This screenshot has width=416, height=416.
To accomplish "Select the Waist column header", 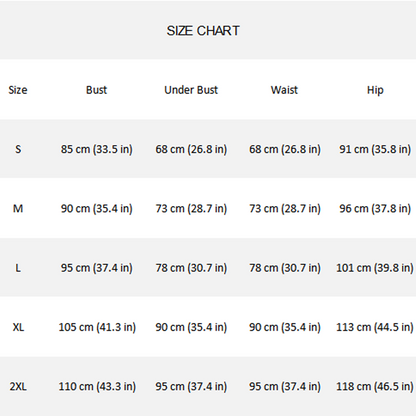I will coord(284,90).
